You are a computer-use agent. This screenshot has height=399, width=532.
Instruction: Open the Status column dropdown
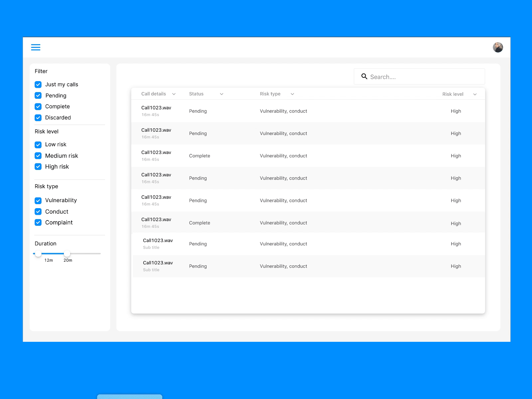(221, 94)
